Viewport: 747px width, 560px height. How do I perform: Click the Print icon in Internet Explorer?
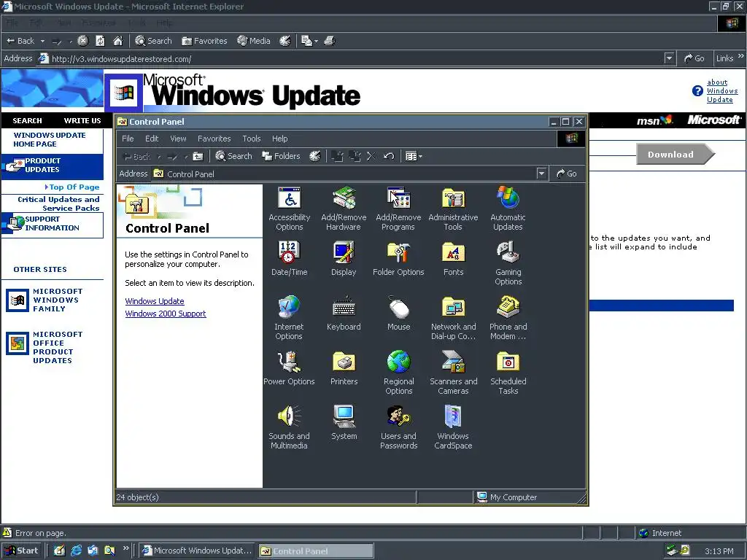[330, 41]
